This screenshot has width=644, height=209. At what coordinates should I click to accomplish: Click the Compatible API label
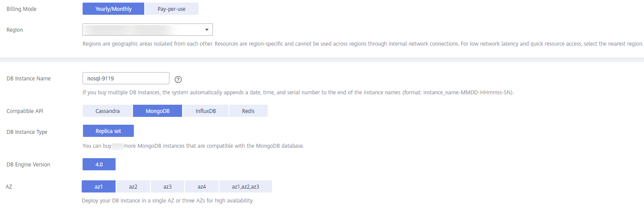point(25,111)
